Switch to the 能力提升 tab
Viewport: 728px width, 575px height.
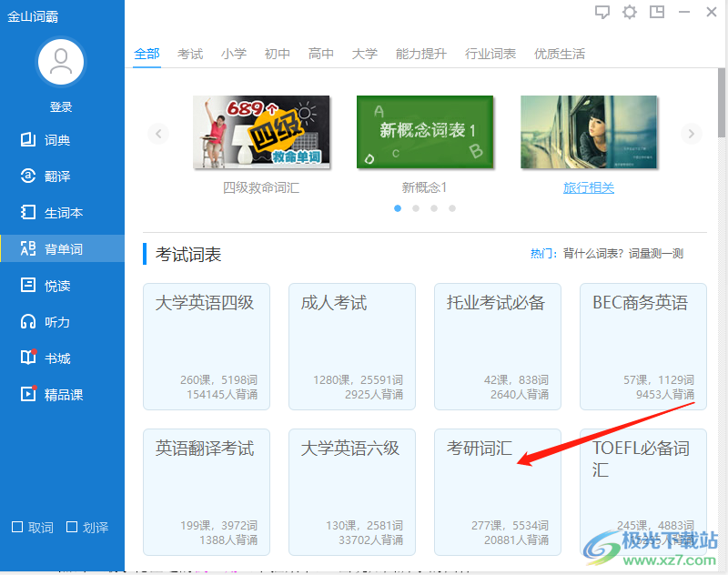[x=421, y=54]
